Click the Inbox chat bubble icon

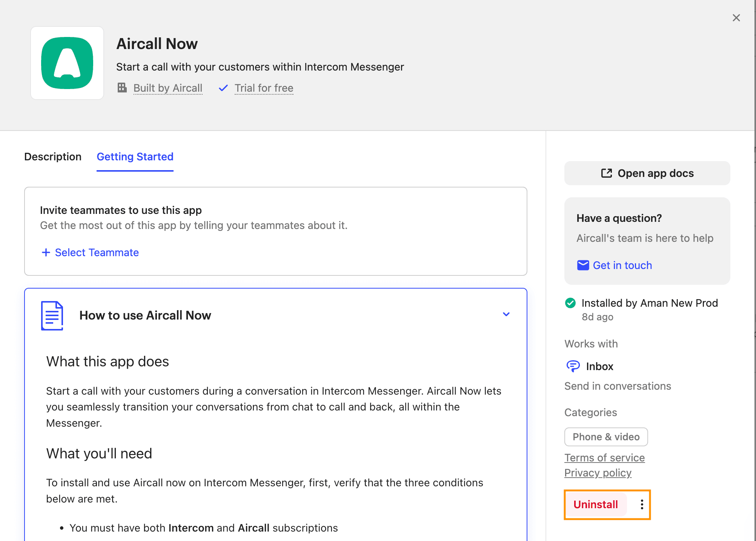573,366
